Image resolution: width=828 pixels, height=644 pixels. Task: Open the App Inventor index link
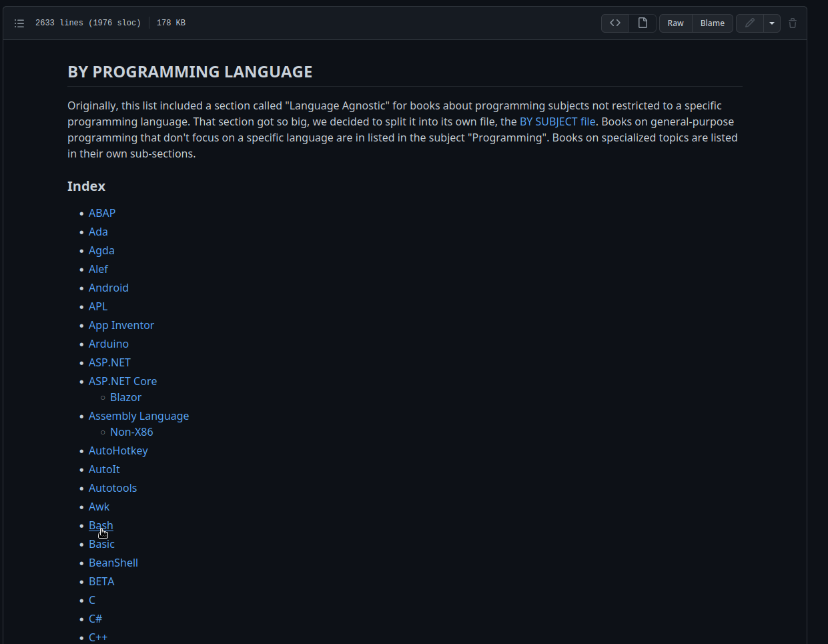(x=121, y=325)
